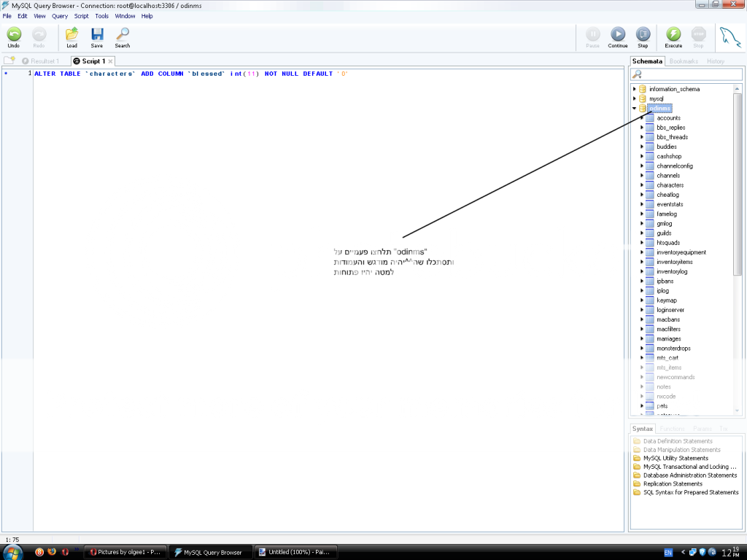Expand the characters table node
747x560 pixels.
click(642, 185)
